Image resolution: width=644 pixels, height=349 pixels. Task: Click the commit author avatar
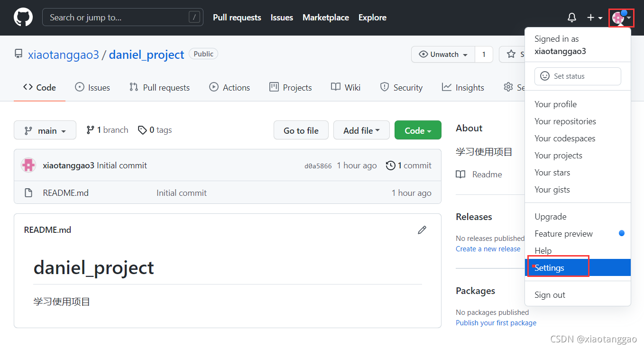[28, 165]
